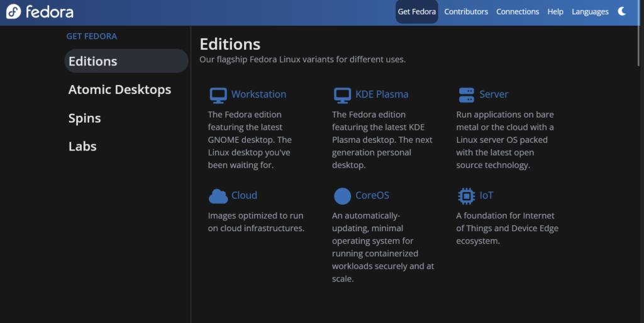Go to the Labs section
The width and height of the screenshot is (644, 323).
point(82,146)
